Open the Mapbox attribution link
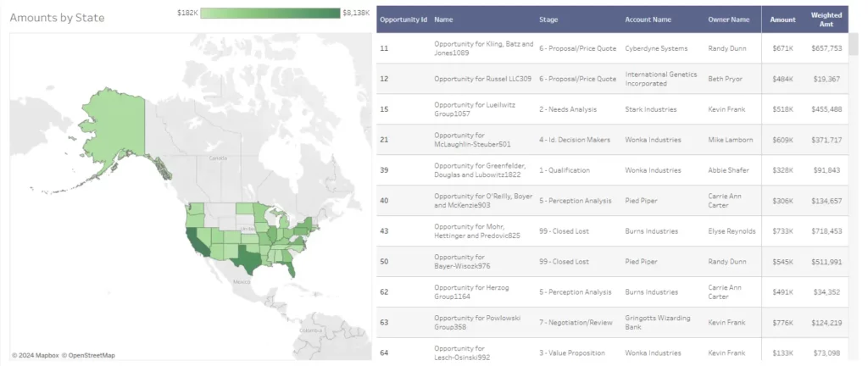The width and height of the screenshot is (868, 366). pos(36,355)
